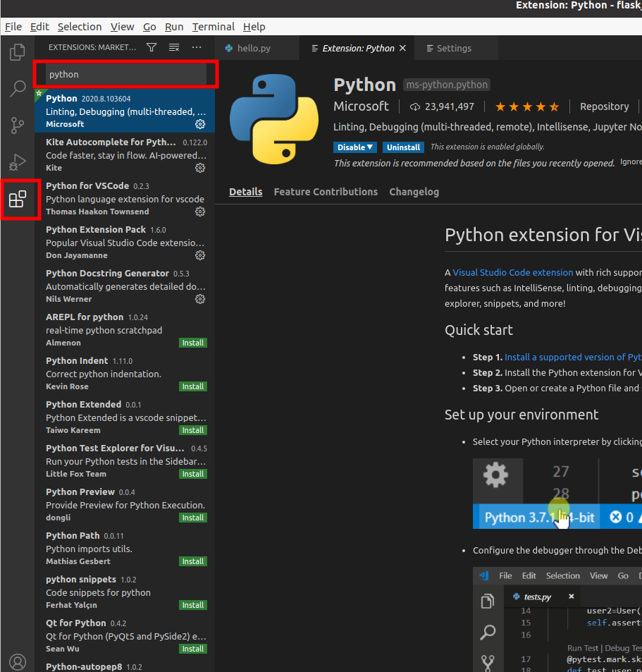The height and width of the screenshot is (672, 642).
Task: Select the Extension: Python editor tab
Action: point(357,48)
